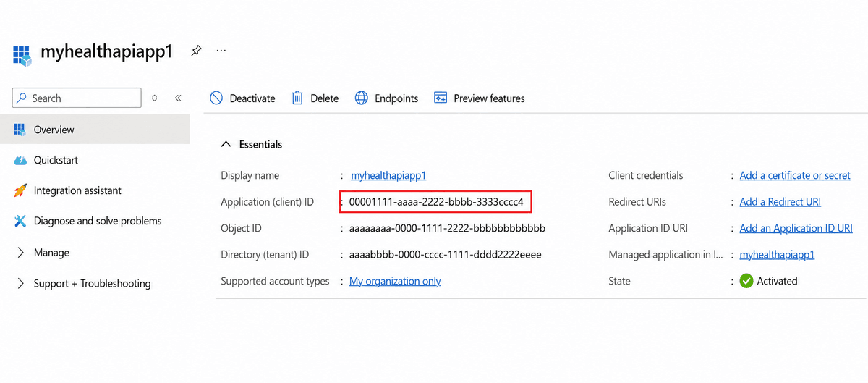This screenshot has height=383, width=868.
Task: Pin the myhealthapiapp1 page
Action: 196,51
